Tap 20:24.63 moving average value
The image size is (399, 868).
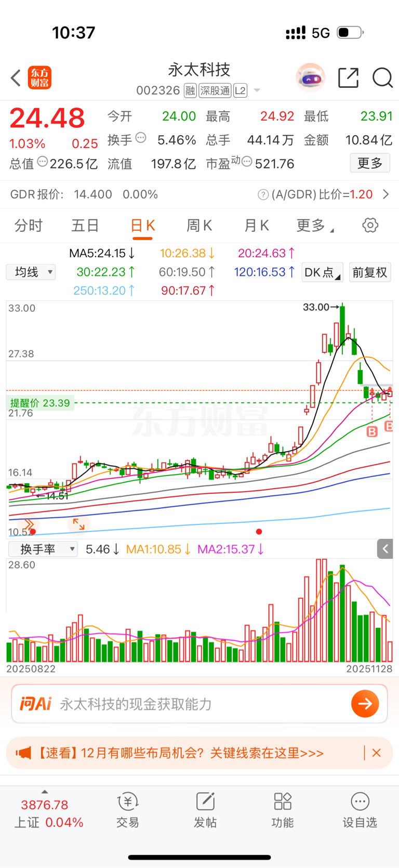[266, 254]
